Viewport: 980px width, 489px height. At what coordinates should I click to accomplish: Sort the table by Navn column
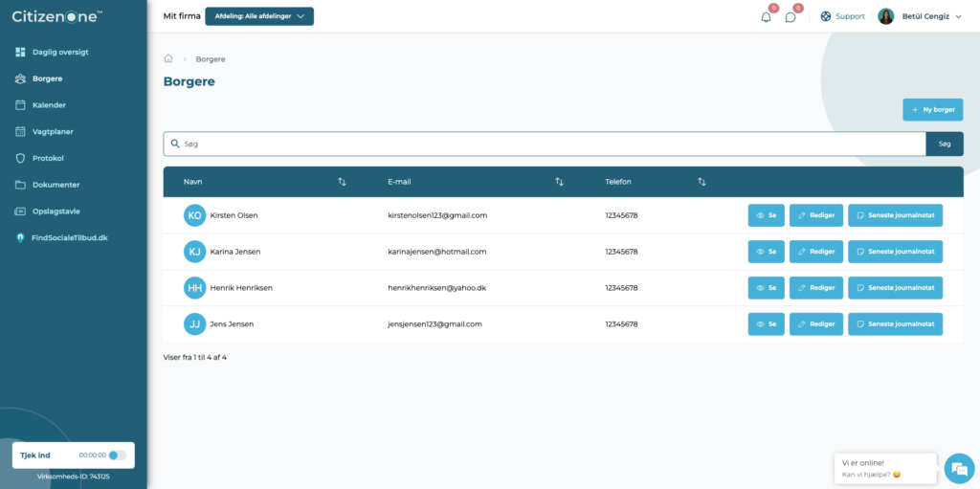(342, 182)
